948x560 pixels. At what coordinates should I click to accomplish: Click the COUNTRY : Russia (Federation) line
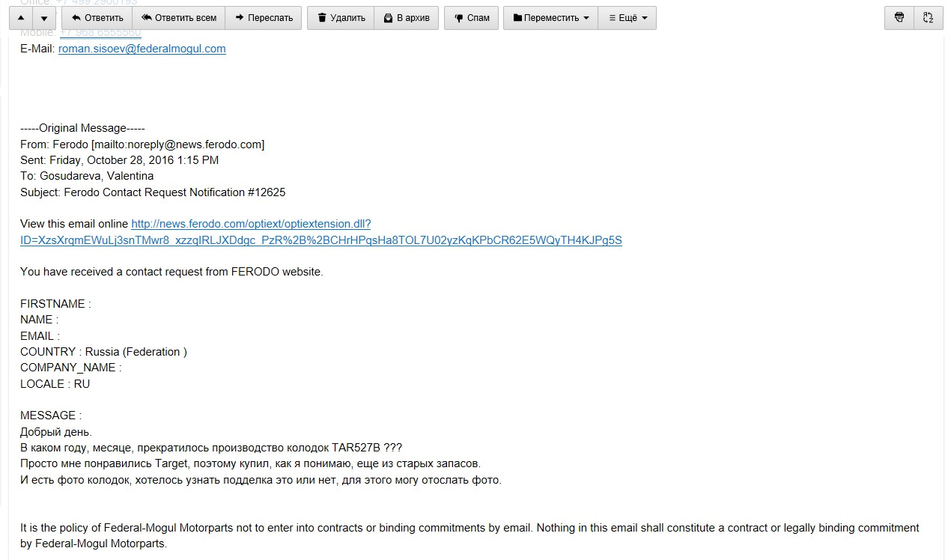103,352
